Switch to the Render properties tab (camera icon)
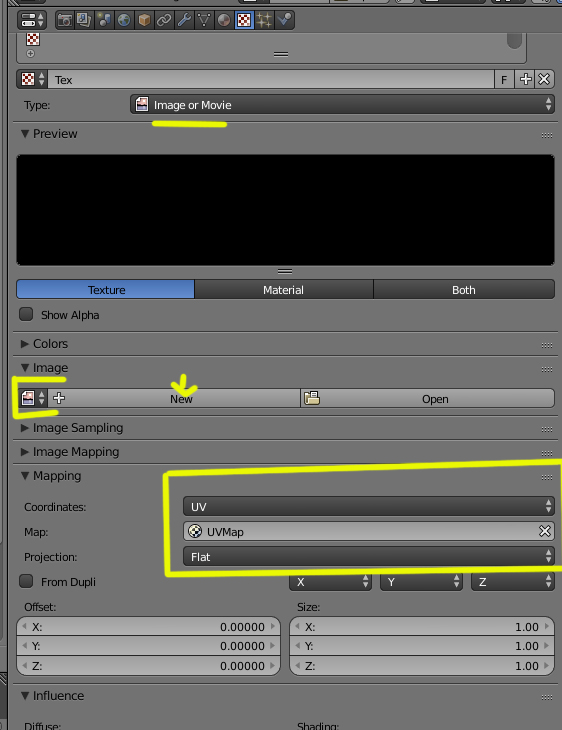 65,20
